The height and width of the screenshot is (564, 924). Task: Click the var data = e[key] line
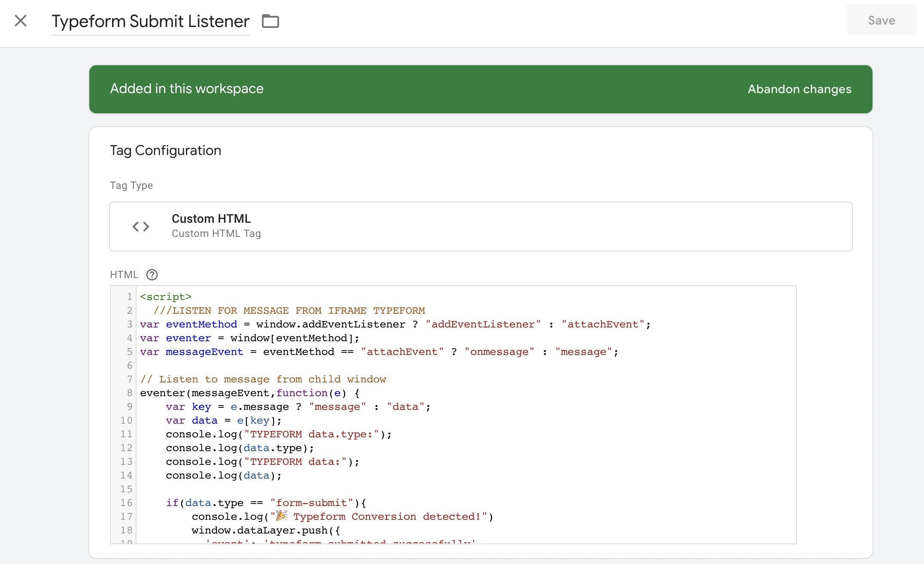click(x=224, y=420)
